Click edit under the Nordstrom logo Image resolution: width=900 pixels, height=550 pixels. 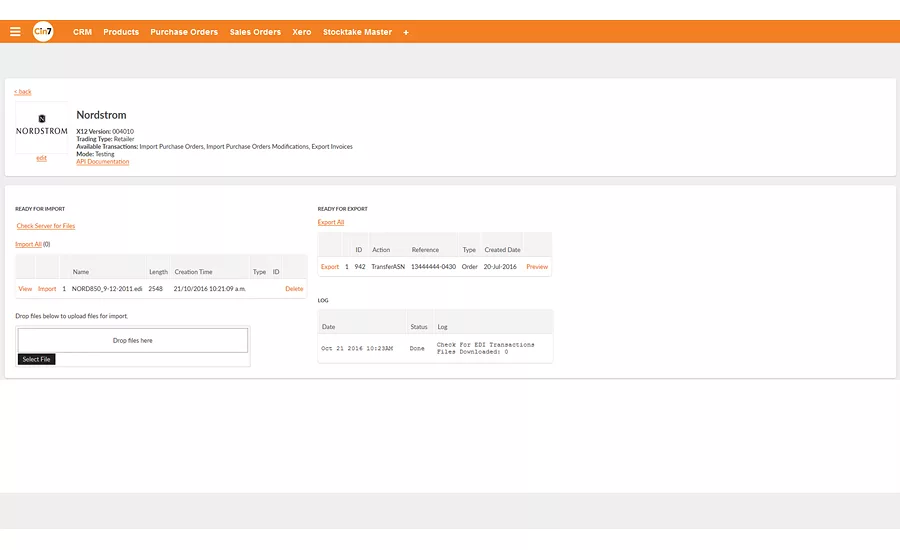tap(41, 158)
